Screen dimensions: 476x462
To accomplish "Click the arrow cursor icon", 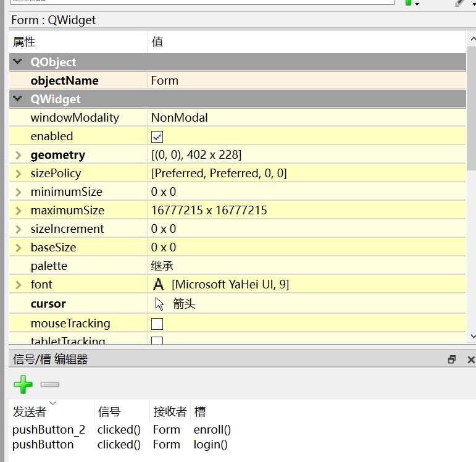I will click(159, 304).
